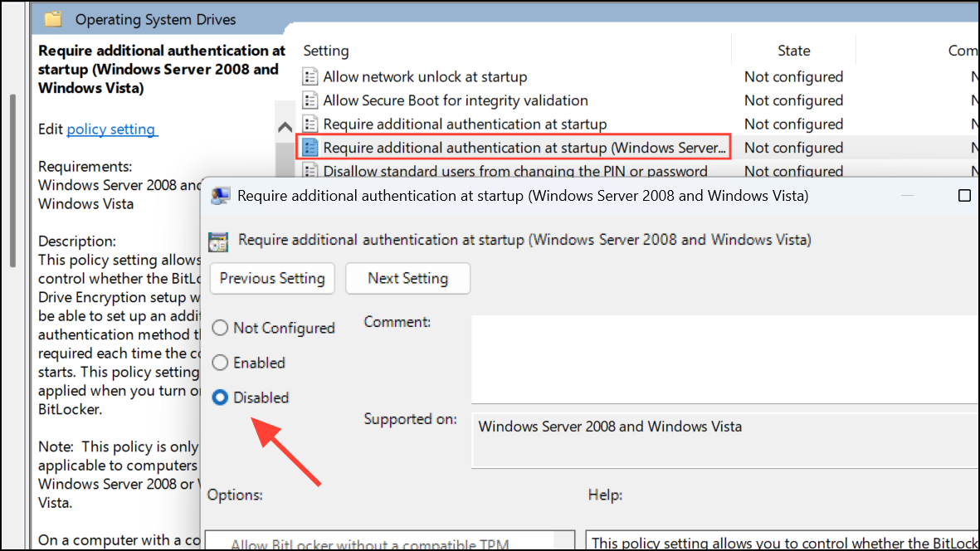The image size is (980, 551).
Task: Click Not configured state of Allow Secure Boot
Action: [x=794, y=100]
